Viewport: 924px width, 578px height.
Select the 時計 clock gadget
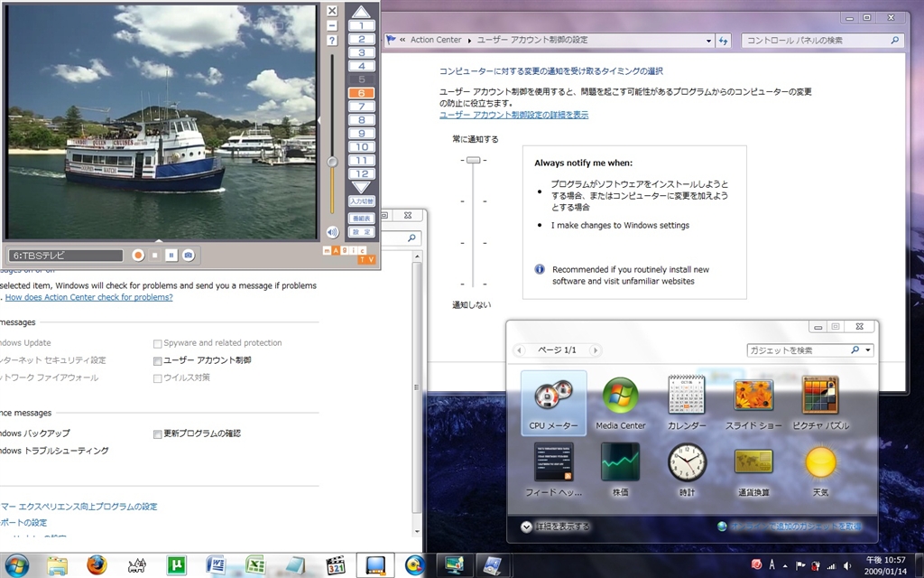click(x=687, y=470)
